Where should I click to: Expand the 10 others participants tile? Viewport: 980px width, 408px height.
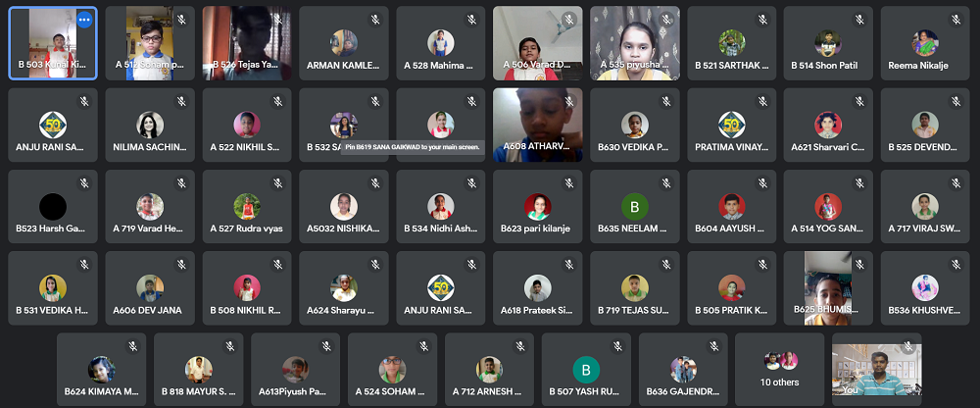pos(779,369)
